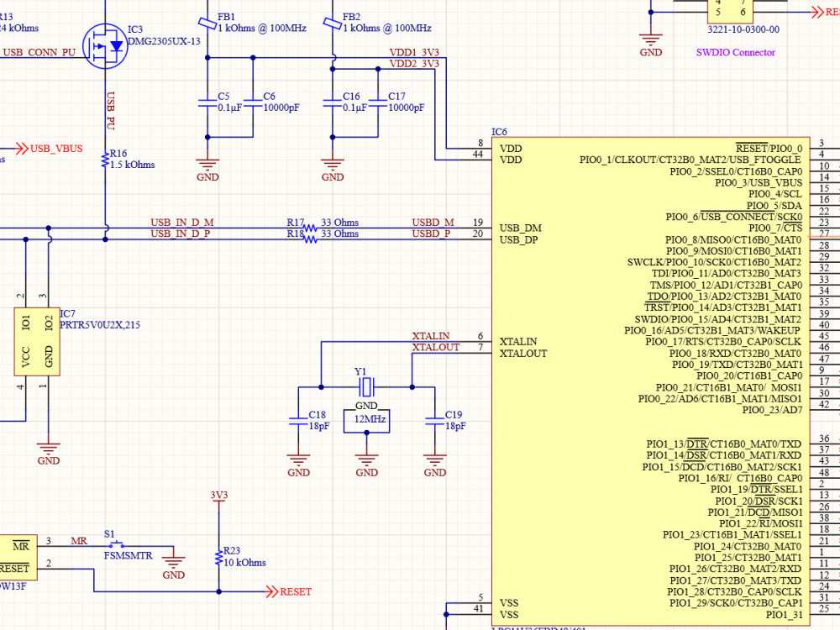Click the PIO0_23/AD7 pin name
The width and height of the screenshot is (840, 630).
[773, 410]
